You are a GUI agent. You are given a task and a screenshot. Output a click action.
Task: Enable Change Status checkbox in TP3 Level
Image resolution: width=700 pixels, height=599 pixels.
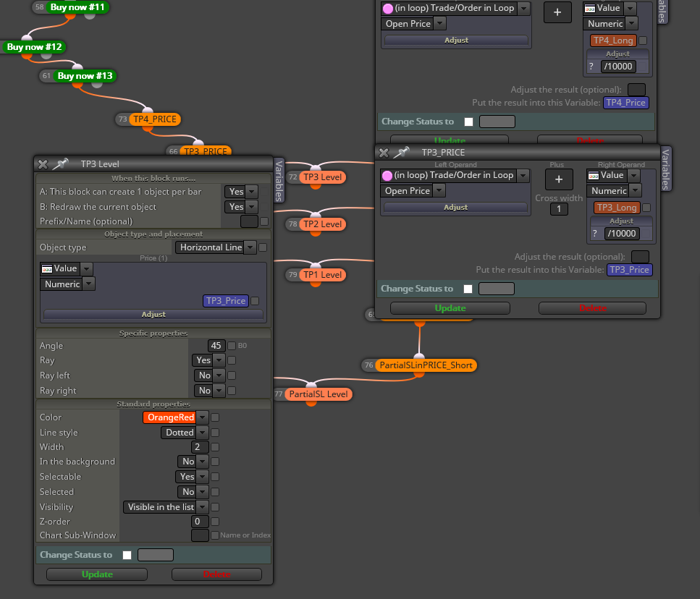pos(127,556)
